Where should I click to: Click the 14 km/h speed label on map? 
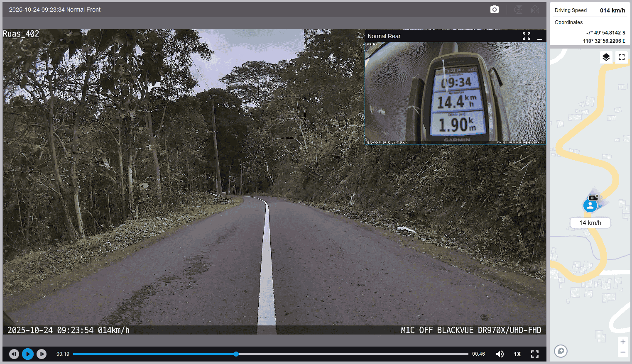click(590, 223)
